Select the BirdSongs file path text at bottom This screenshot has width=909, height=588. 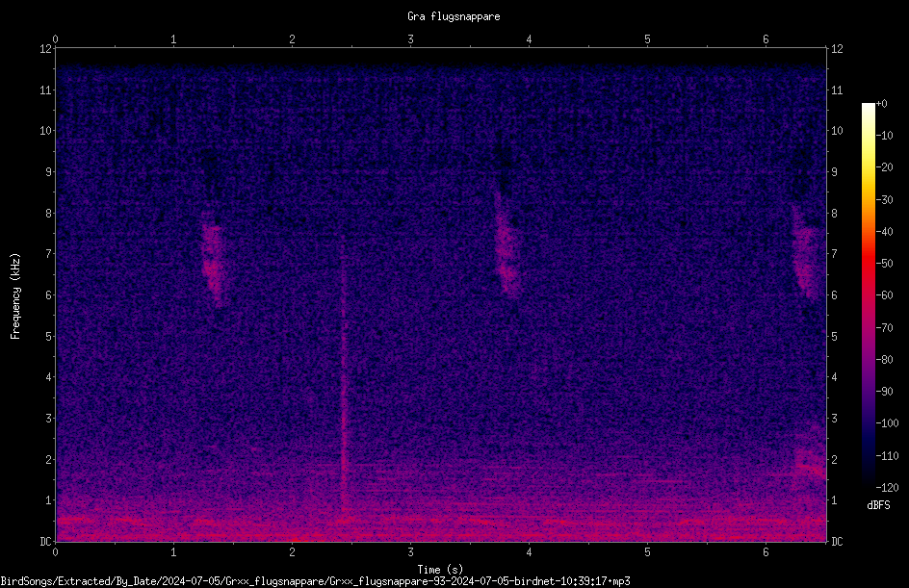click(x=316, y=581)
